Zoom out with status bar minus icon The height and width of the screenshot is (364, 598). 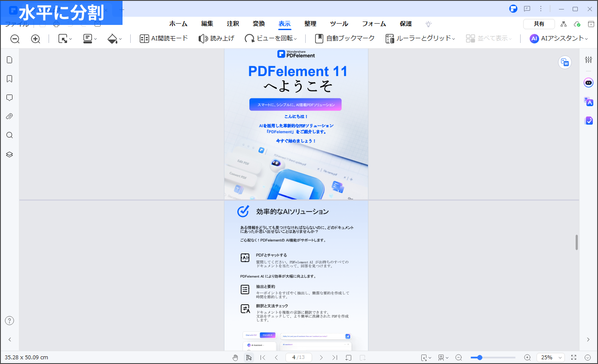pyautogui.click(x=459, y=358)
